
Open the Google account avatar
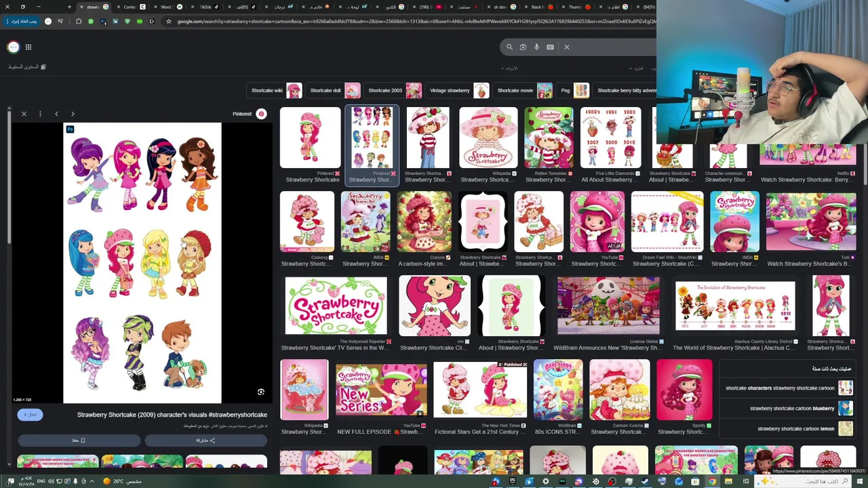click(13, 47)
